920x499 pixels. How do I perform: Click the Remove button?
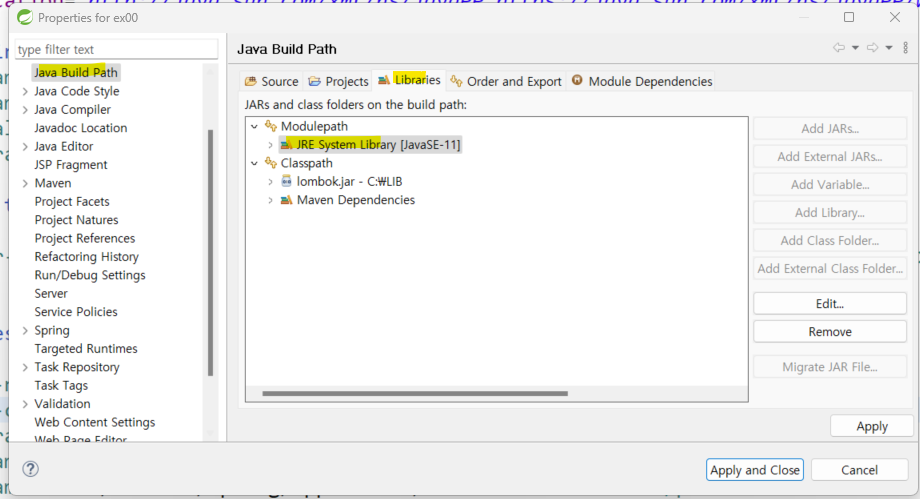point(830,332)
